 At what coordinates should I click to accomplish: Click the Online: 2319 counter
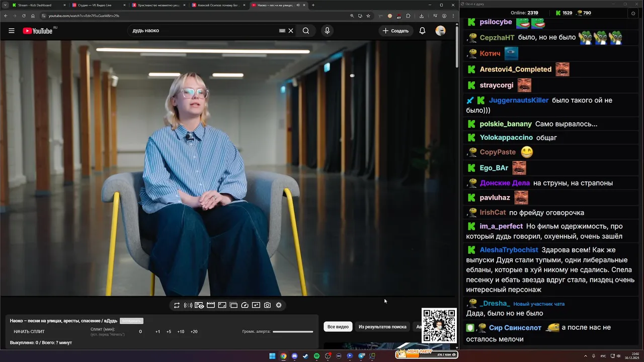click(x=524, y=13)
